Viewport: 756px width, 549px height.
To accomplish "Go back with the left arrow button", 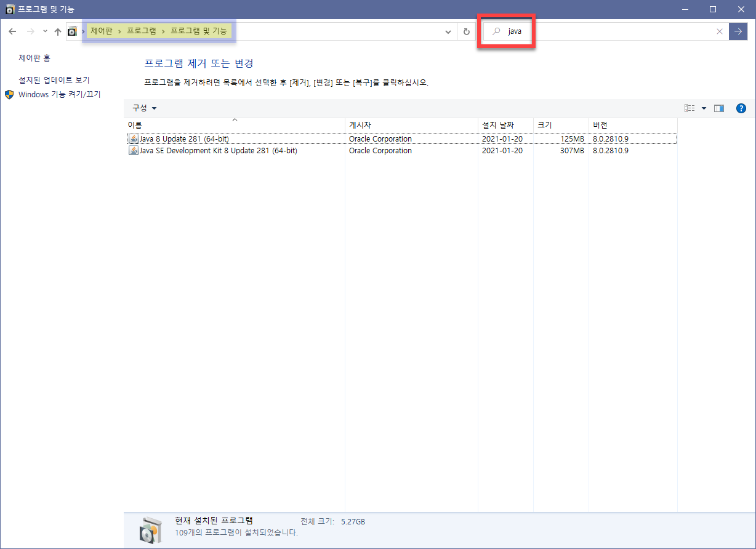I will tap(13, 31).
